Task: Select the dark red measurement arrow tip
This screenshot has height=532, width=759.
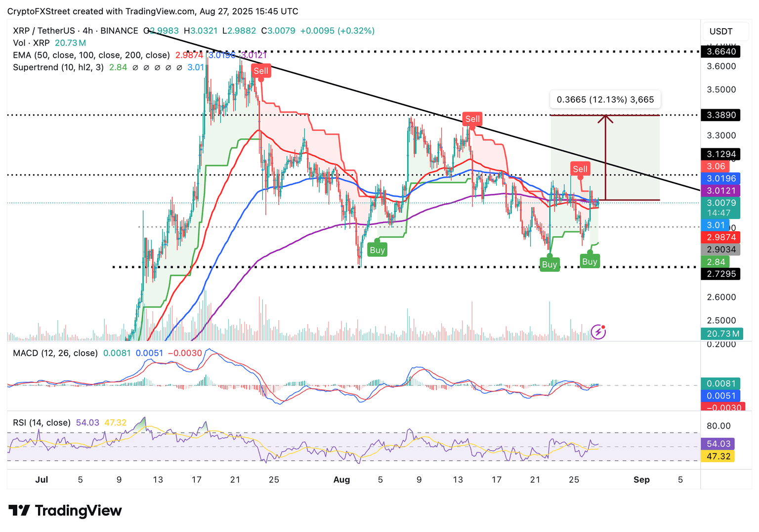Action: tap(605, 118)
